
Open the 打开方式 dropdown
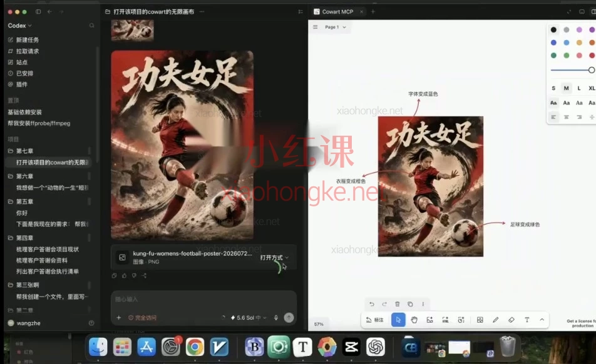tap(274, 257)
